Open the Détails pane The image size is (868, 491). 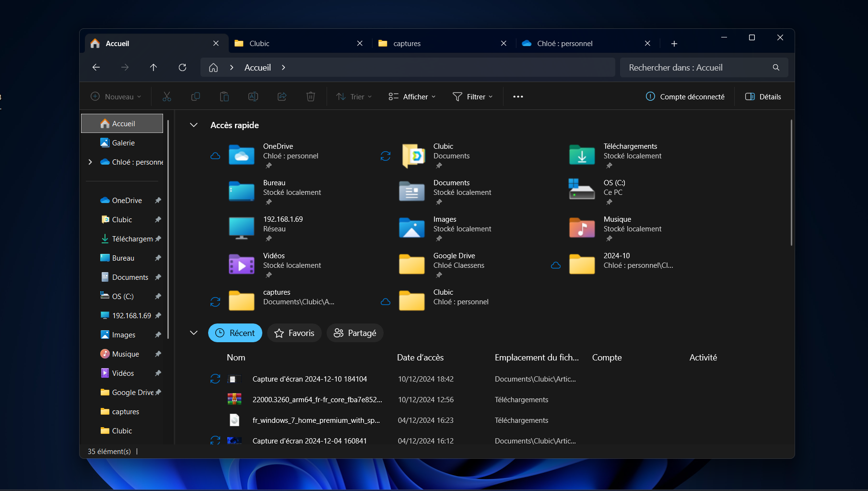click(x=763, y=96)
